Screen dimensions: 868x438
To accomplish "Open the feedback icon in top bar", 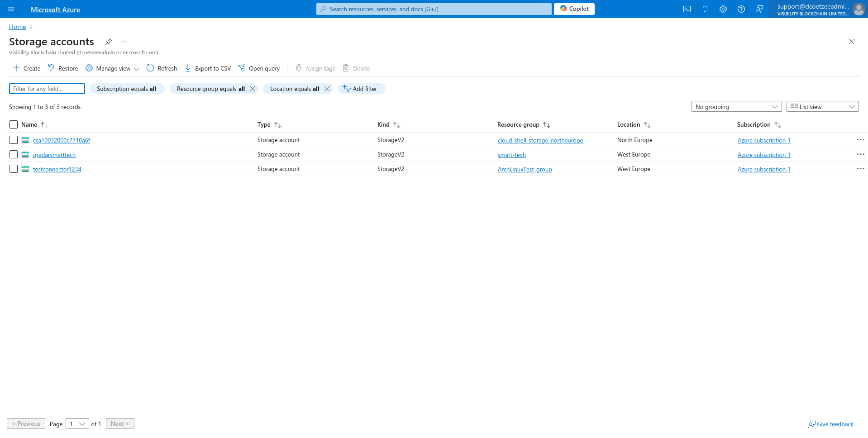I will (759, 9).
